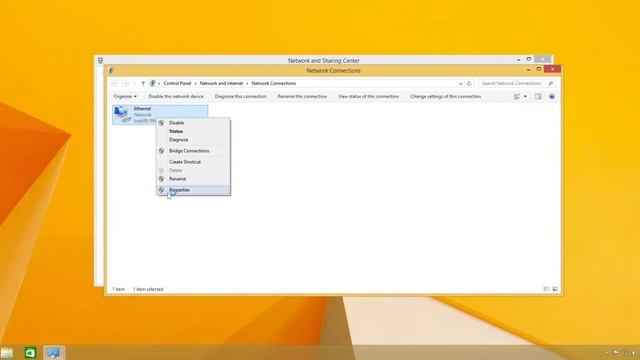This screenshot has width=640, height=360.
Task: Click the search magnifier icon
Action: click(551, 83)
